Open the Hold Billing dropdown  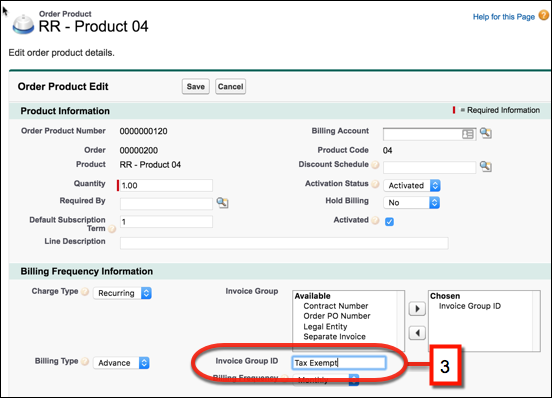[412, 202]
